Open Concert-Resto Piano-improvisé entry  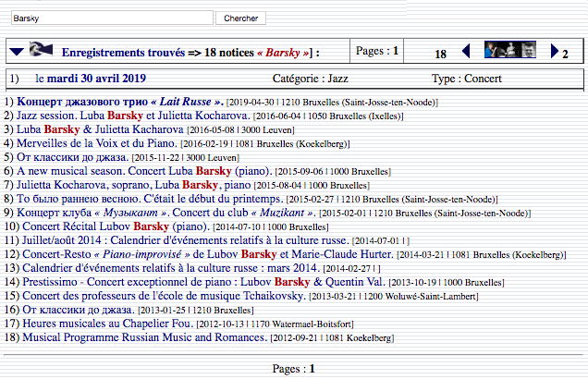pos(208,254)
